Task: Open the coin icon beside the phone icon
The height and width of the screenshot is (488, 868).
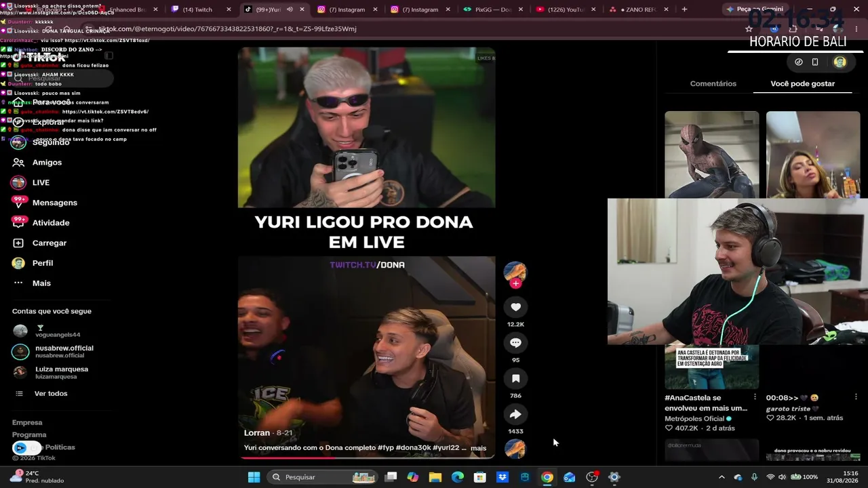Action: click(799, 62)
